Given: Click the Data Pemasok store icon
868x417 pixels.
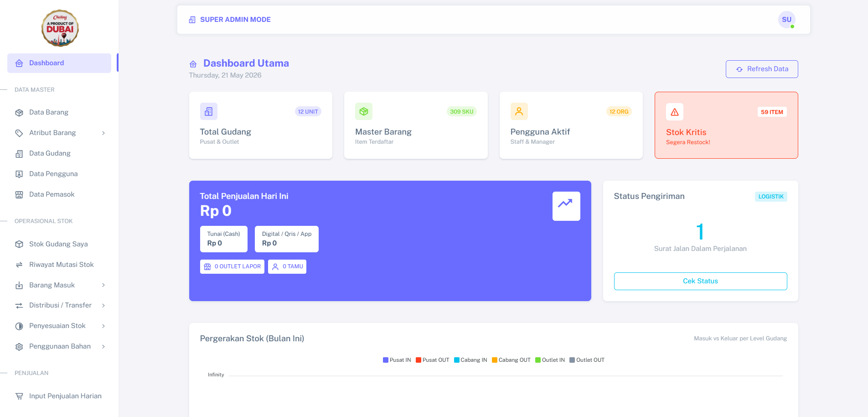Looking at the screenshot, I should (x=19, y=195).
